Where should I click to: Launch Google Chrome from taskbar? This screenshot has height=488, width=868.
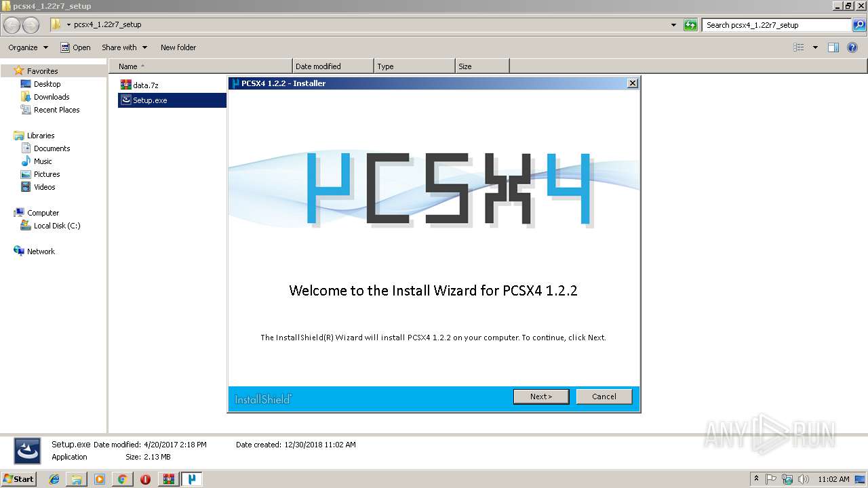pyautogui.click(x=122, y=479)
